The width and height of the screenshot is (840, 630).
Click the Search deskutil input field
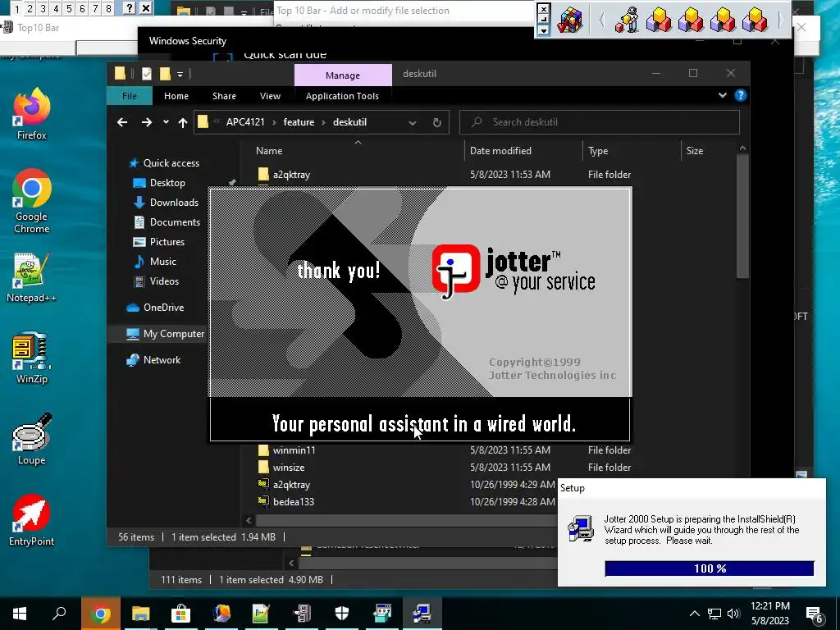(600, 122)
